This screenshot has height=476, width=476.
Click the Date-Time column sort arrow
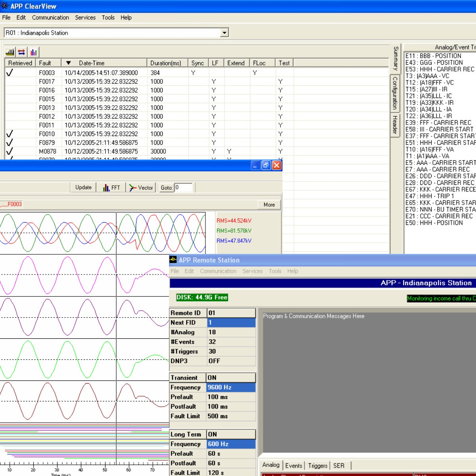(68, 62)
